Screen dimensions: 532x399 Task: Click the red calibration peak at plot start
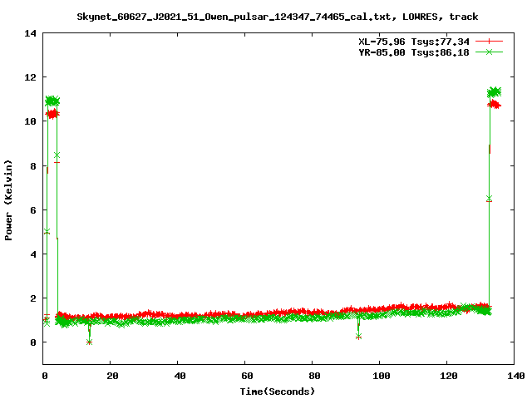pyautogui.click(x=52, y=114)
